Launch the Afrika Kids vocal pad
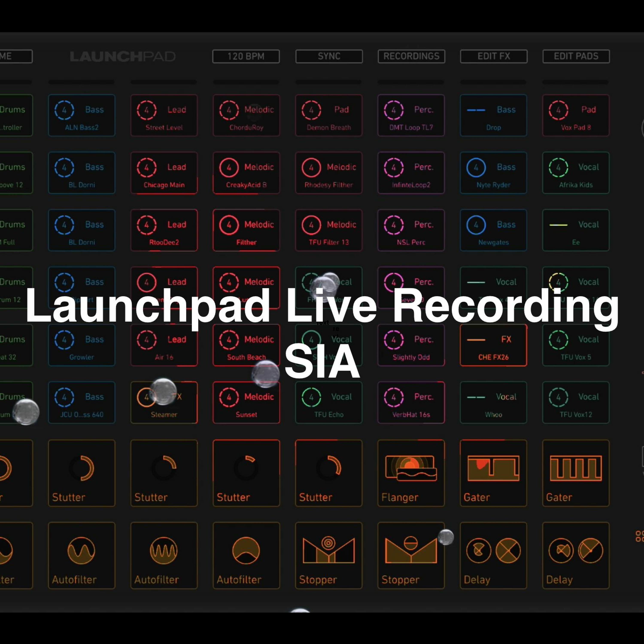The height and width of the screenshot is (644, 644). pos(576,173)
